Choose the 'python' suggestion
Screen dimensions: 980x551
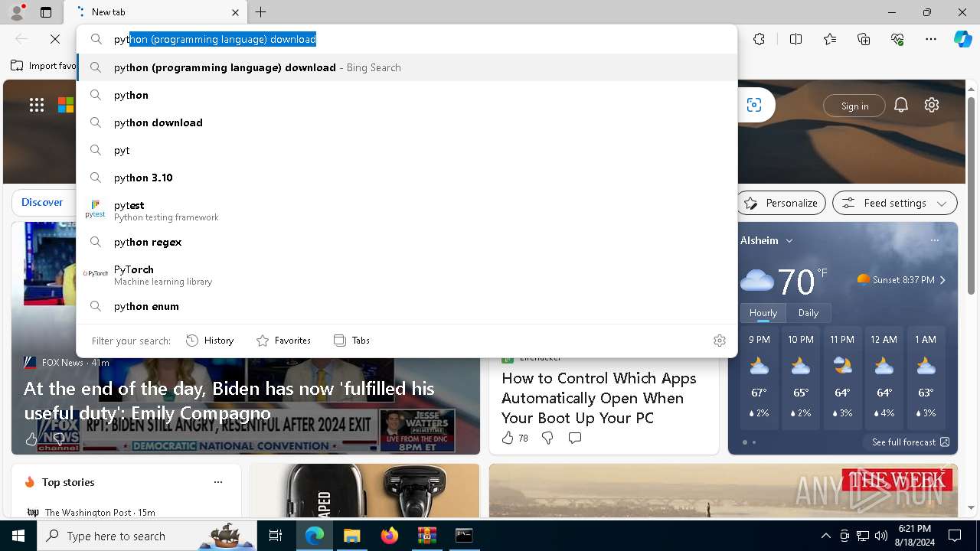coord(407,95)
